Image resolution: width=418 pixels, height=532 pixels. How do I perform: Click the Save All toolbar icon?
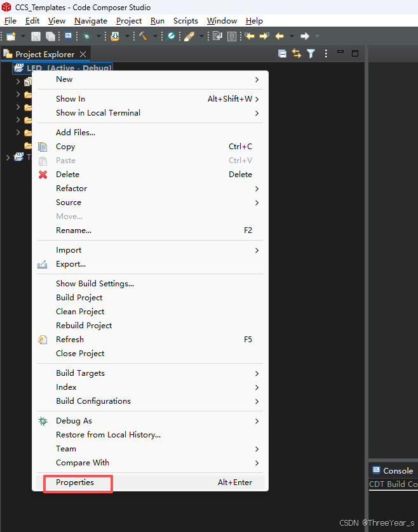click(x=50, y=36)
